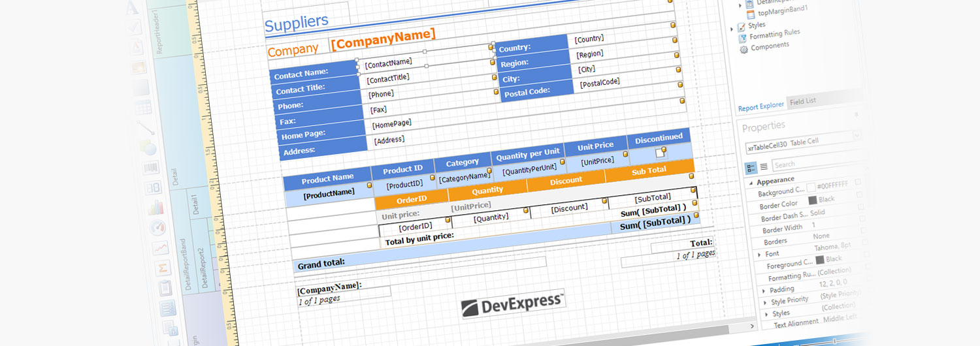Select the Sparkline tool in toolbox

tap(160, 248)
